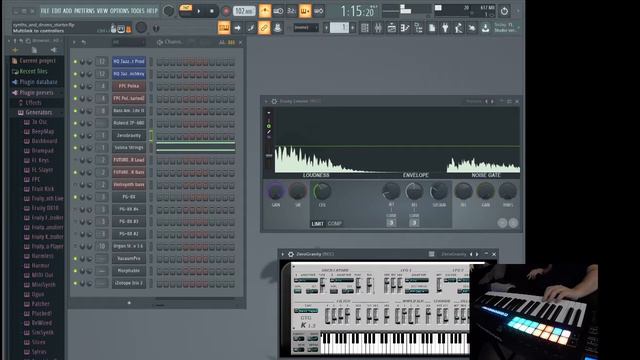Click the stamp icon in toolbar
640x360 pixels.
(278, 28)
